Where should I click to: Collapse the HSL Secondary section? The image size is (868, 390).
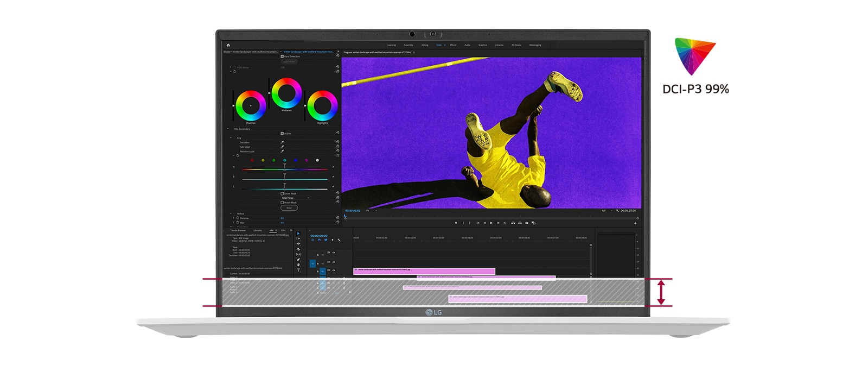[228, 129]
